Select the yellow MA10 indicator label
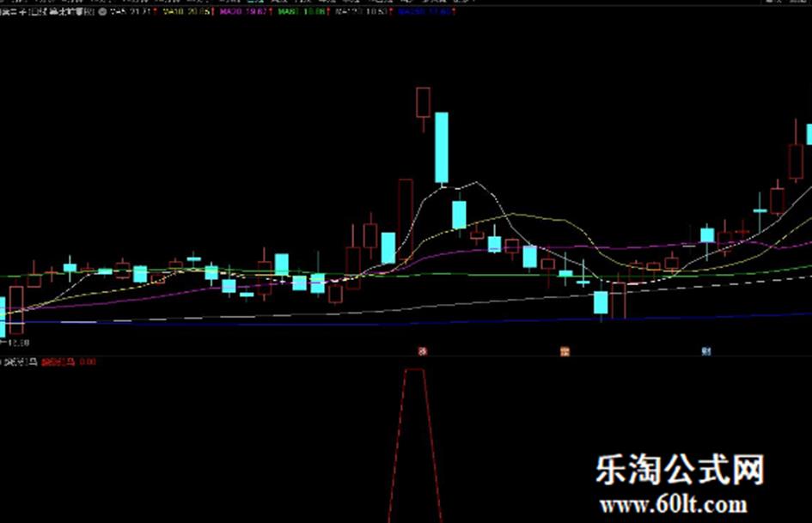Viewport: 812px width, 523px height. pyautogui.click(x=188, y=11)
